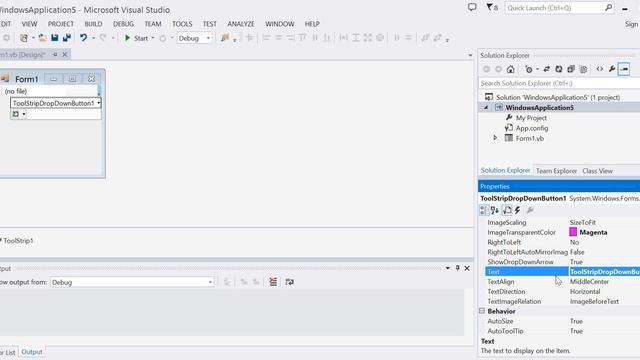
Task: Click the Quick Launch search box
Action: 559,8
